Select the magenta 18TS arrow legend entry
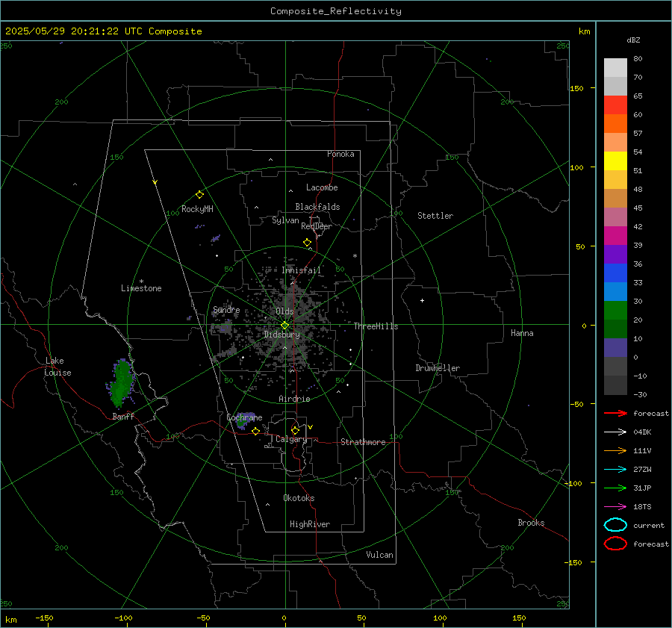This screenshot has height=628, width=672. 615,507
